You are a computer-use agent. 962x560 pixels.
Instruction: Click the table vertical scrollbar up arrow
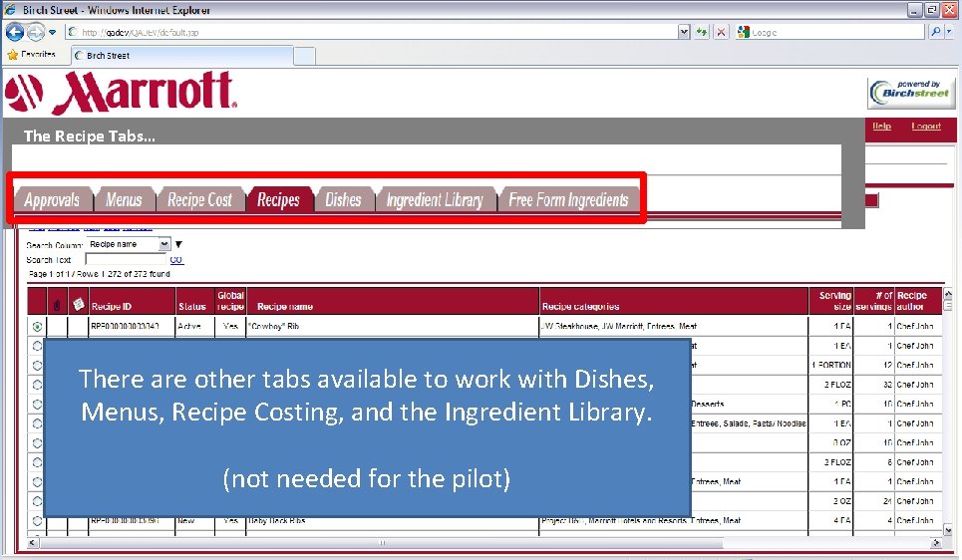pos(948,294)
